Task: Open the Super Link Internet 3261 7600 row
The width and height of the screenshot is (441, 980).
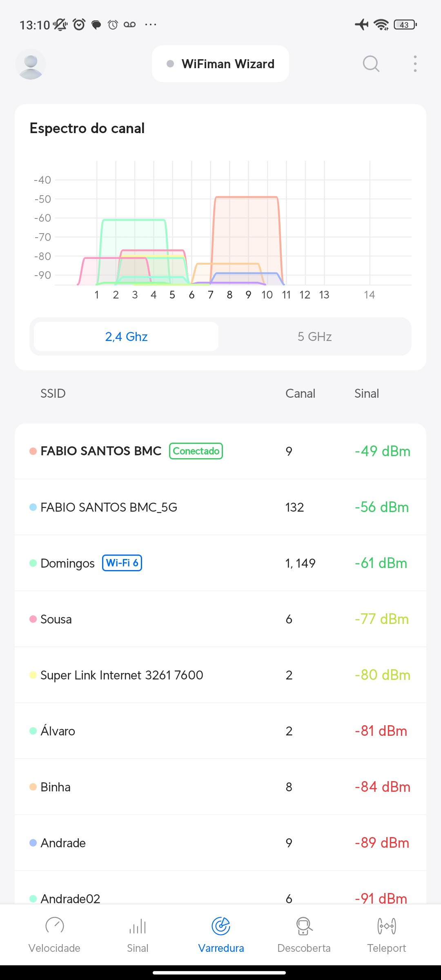Action: tap(122, 675)
